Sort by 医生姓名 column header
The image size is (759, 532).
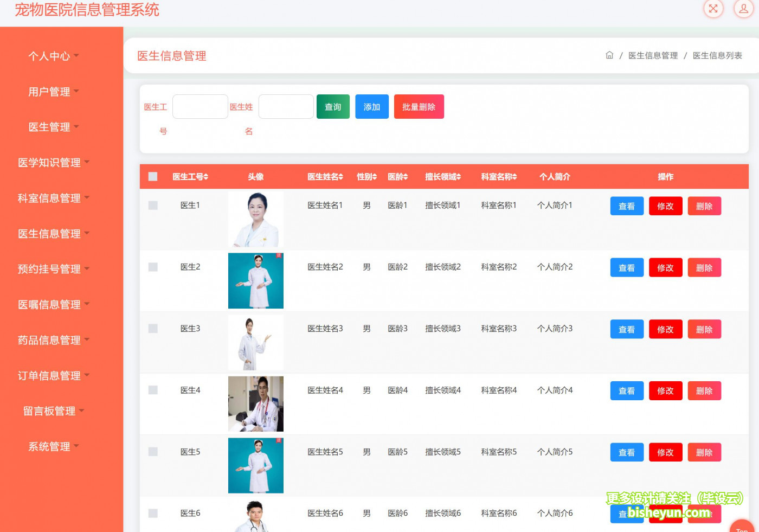(325, 177)
